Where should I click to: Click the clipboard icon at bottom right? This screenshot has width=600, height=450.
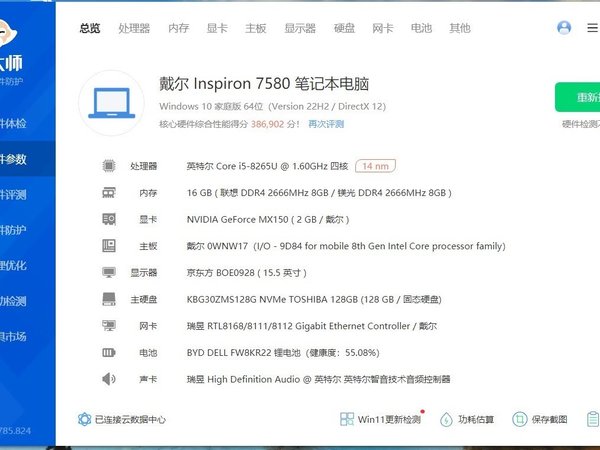[593, 419]
